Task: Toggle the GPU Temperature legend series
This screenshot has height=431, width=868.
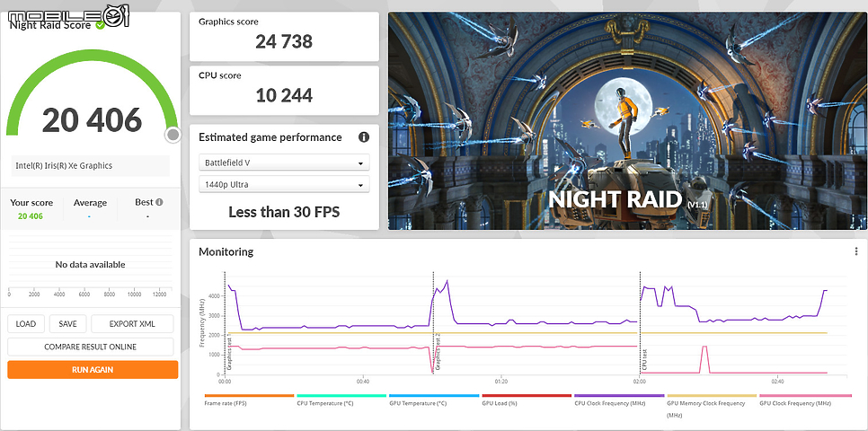Action: coord(433,400)
